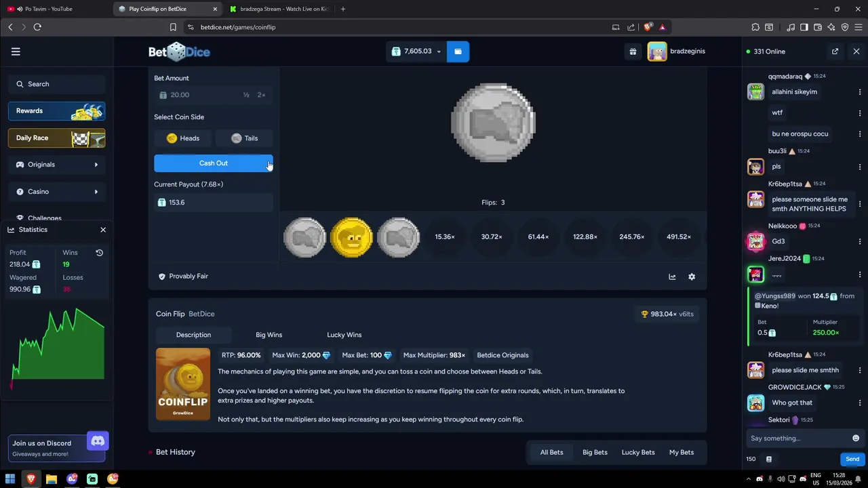Click the 15.36× multiplier step
Image resolution: width=868 pixels, height=488 pixels.
pyautogui.click(x=445, y=237)
